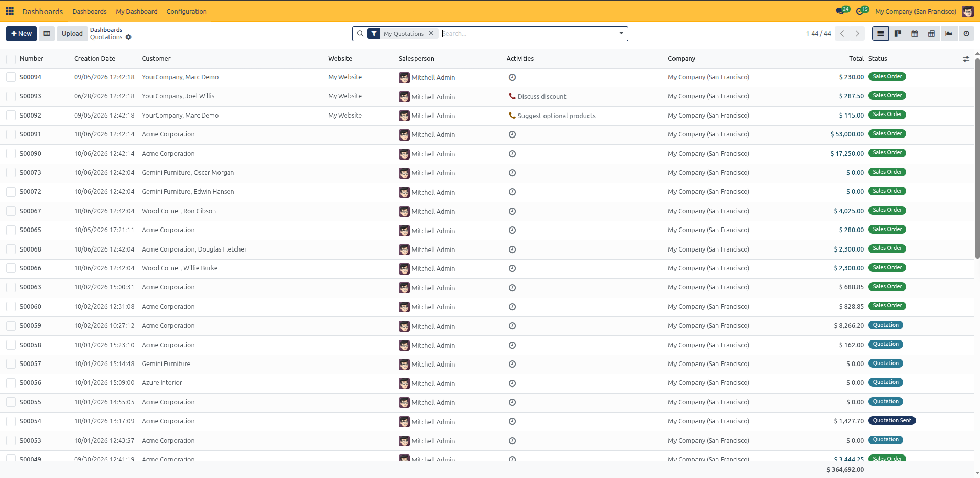Focus the search input field
The height and width of the screenshot is (478, 980).
click(527, 34)
